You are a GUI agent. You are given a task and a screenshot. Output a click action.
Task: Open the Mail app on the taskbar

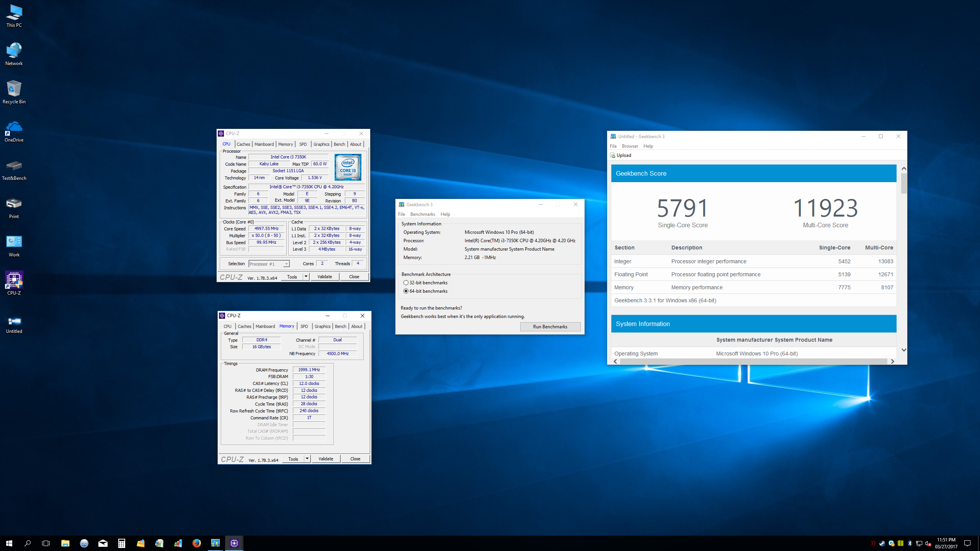coord(103,543)
